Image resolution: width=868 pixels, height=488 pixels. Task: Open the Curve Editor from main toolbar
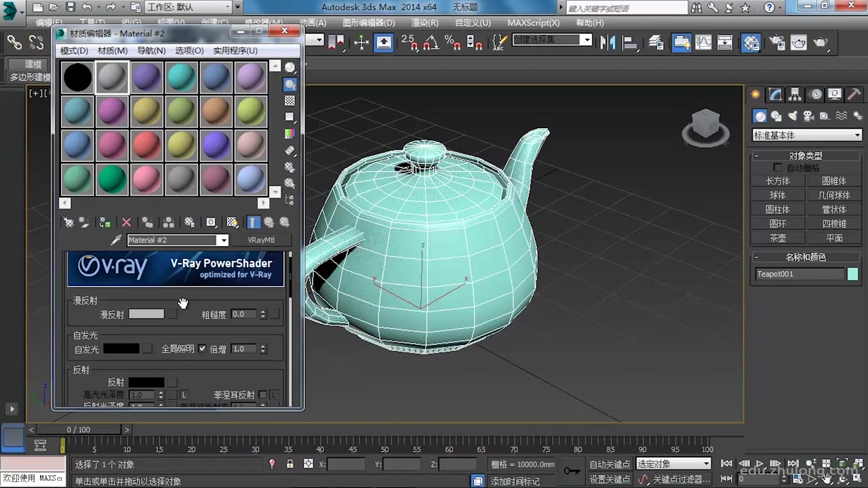tap(703, 43)
